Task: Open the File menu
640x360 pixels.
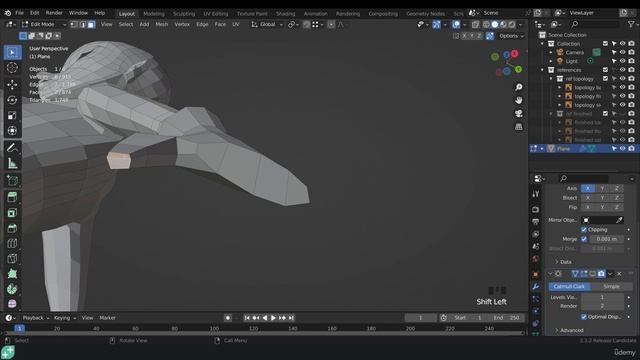Action: click(x=19, y=13)
